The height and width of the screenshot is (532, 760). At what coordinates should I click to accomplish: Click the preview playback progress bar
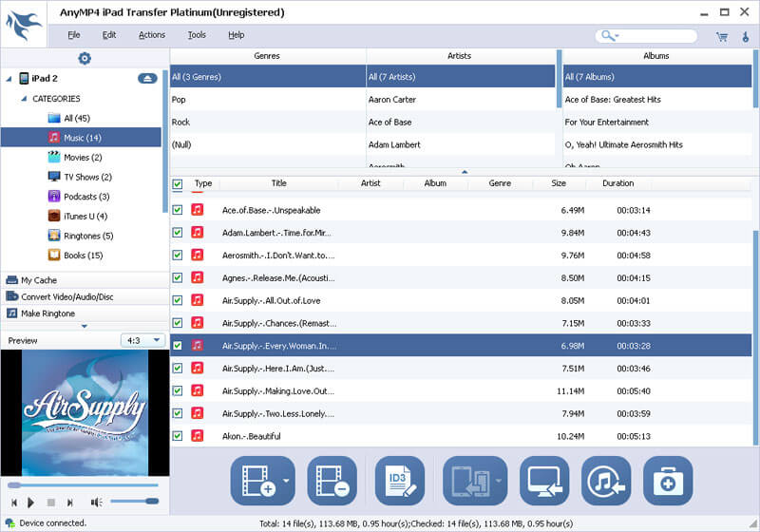[x=83, y=485]
